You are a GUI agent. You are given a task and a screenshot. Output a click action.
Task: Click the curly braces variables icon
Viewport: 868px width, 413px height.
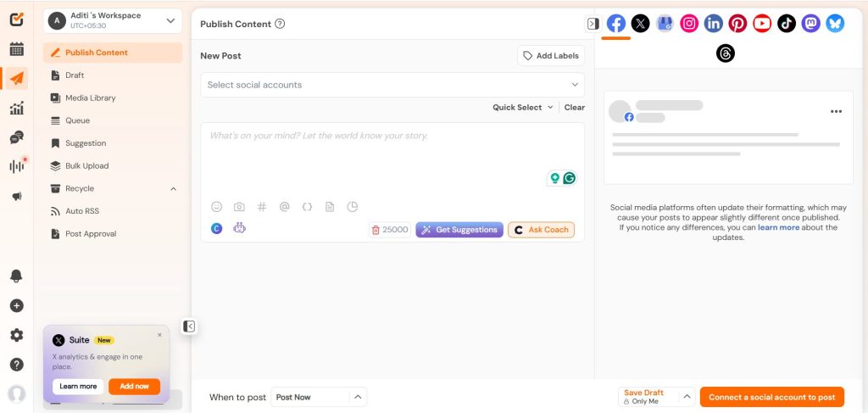point(307,207)
